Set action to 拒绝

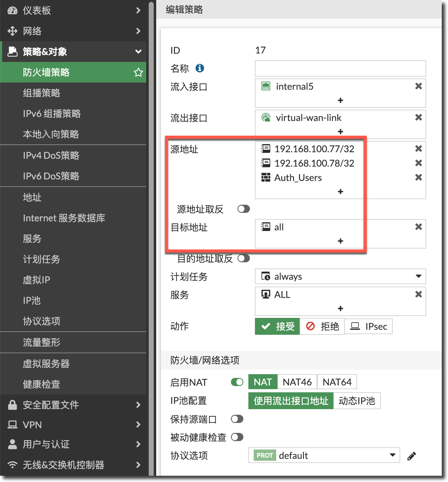click(x=322, y=326)
